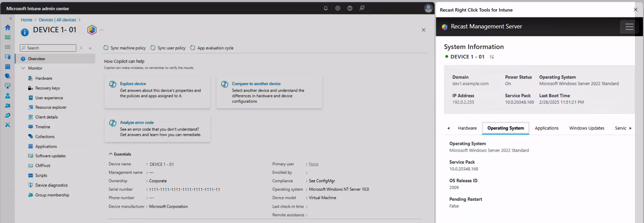Screen dimensions: 644x223
Task: Click the Primary user None link
Action: [x=314, y=164]
